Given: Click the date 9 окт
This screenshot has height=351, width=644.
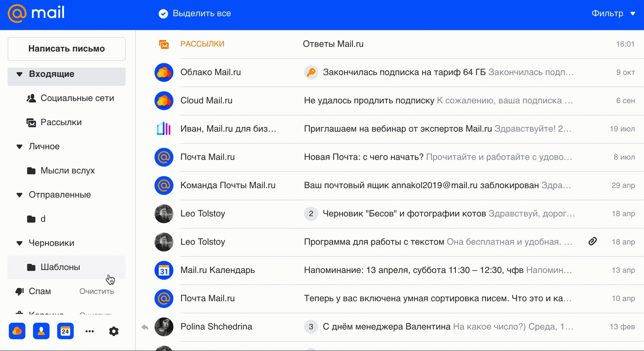Looking at the screenshot, I should [x=625, y=72].
